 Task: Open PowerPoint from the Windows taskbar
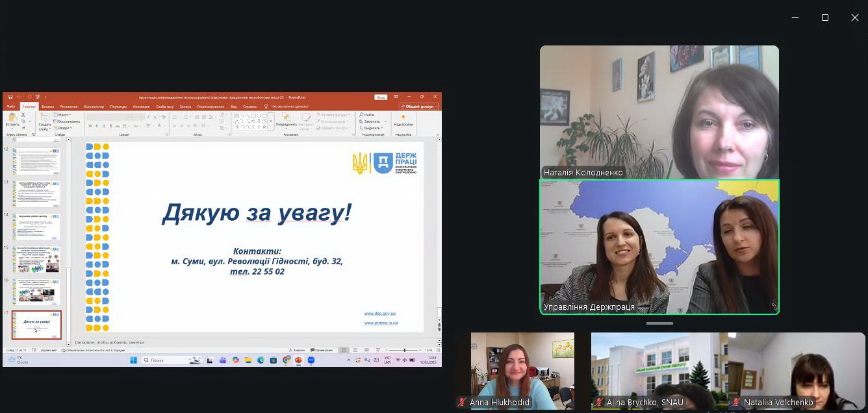pos(299,360)
